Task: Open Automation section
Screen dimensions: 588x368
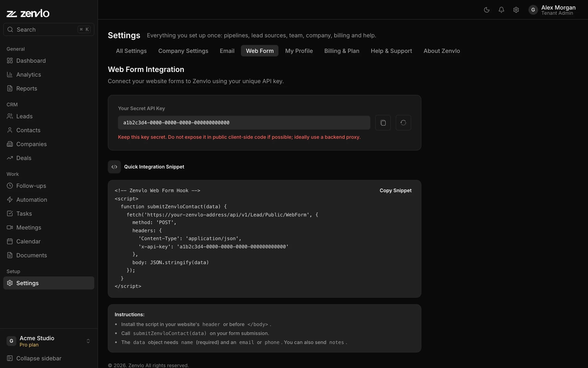Action: click(x=49, y=200)
